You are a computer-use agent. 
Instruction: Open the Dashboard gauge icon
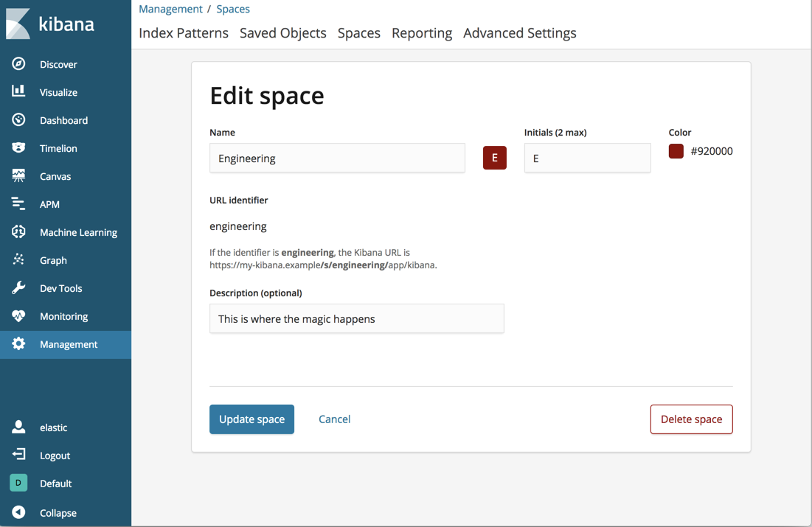click(x=18, y=120)
